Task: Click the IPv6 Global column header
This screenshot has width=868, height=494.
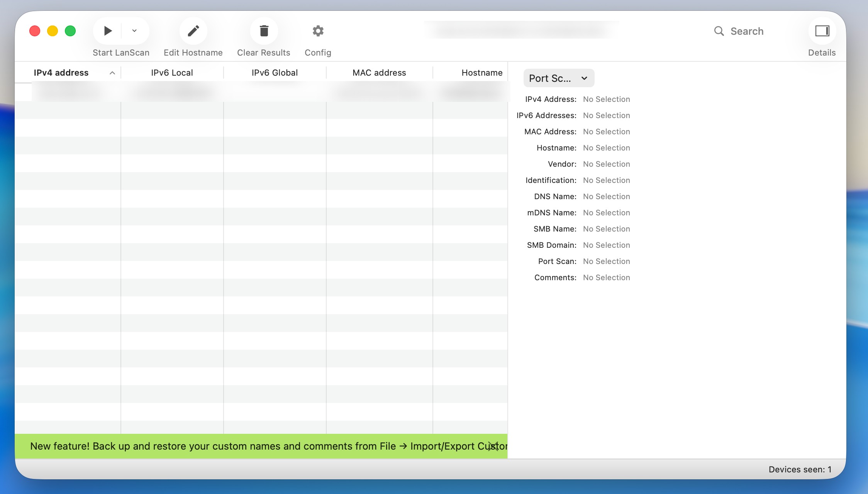Action: point(275,73)
